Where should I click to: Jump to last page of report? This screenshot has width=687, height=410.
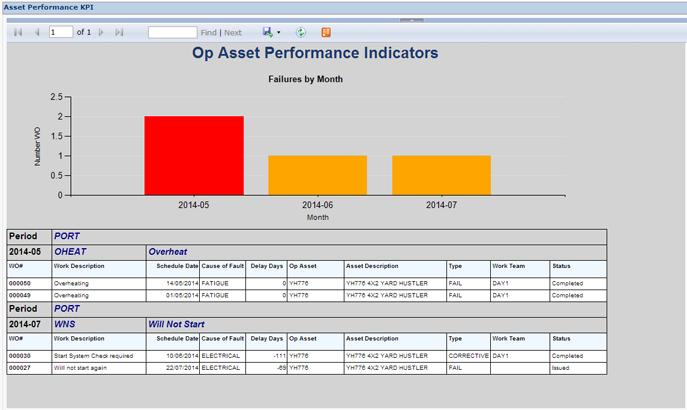pyautogui.click(x=120, y=33)
